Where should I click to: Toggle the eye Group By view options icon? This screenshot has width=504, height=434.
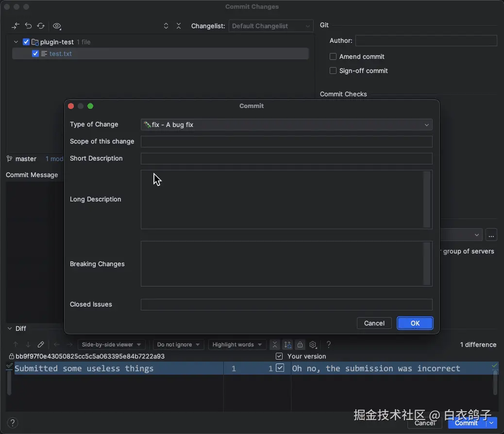click(x=57, y=26)
